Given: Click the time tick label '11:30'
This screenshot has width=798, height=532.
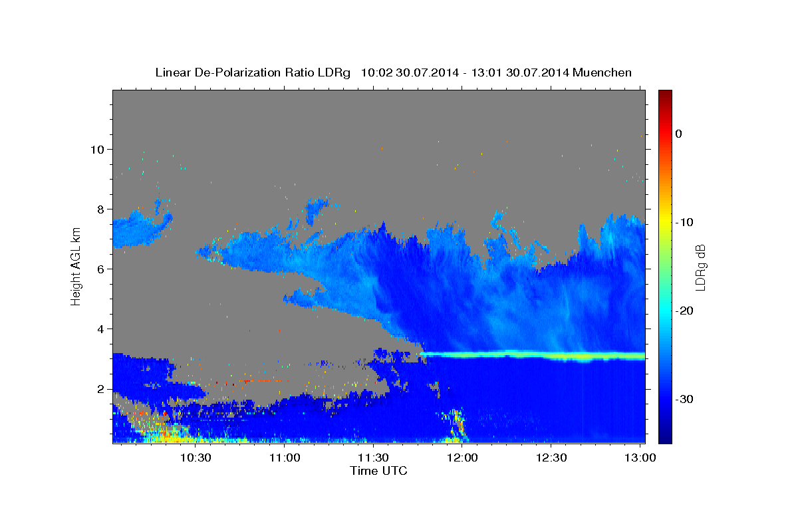Looking at the screenshot, I should 373,458.
